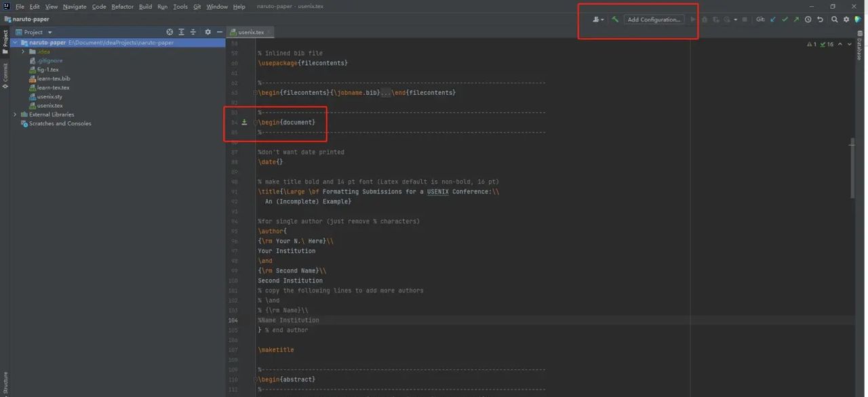Commit changes using the green checkmark icon
The width and height of the screenshot is (868, 397).
pos(784,19)
